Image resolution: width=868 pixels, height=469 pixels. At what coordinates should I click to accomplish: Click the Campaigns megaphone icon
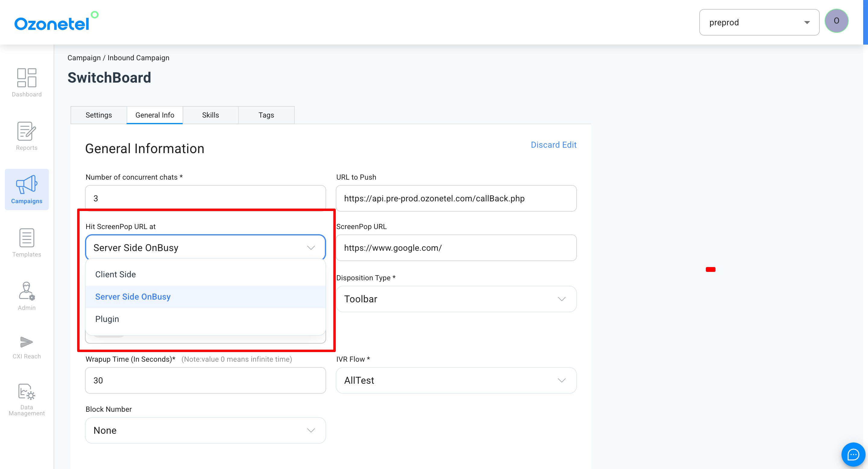click(x=27, y=185)
